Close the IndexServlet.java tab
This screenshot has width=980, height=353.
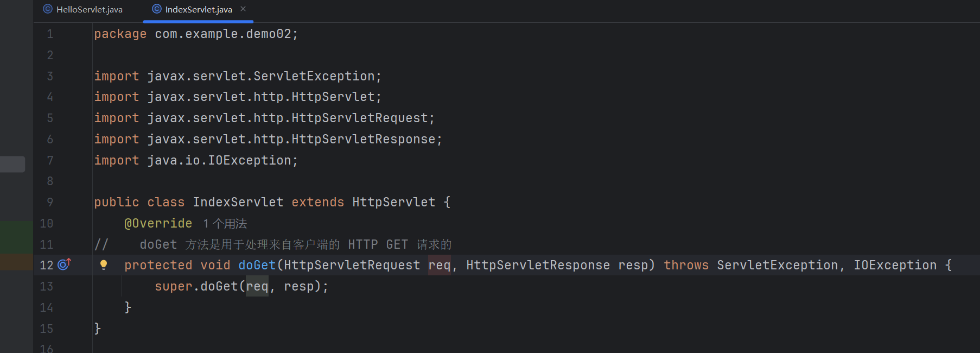(x=243, y=9)
